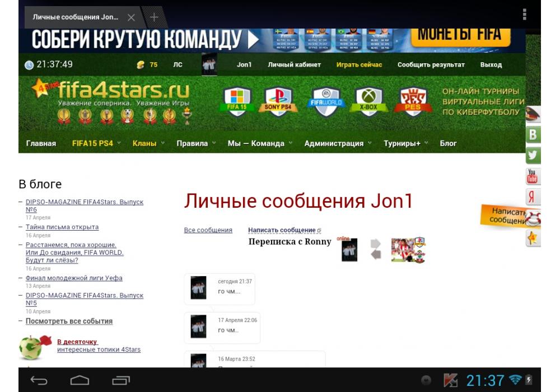Open the FIFA World platform badge
The image size is (560, 392).
click(326, 102)
